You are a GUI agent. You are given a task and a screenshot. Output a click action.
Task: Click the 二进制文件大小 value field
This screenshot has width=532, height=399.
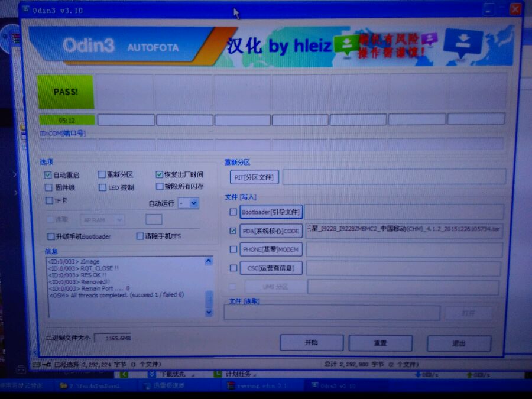113,338
